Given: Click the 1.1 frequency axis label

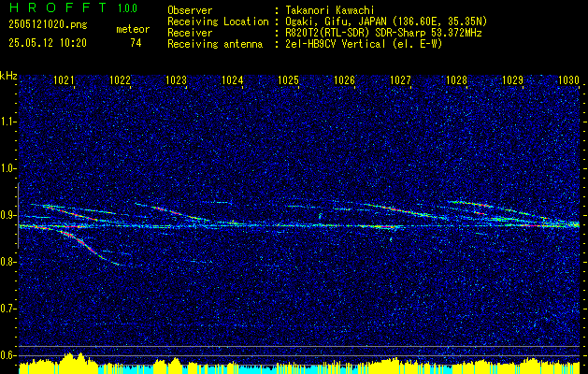Looking at the screenshot, I should point(7,122).
